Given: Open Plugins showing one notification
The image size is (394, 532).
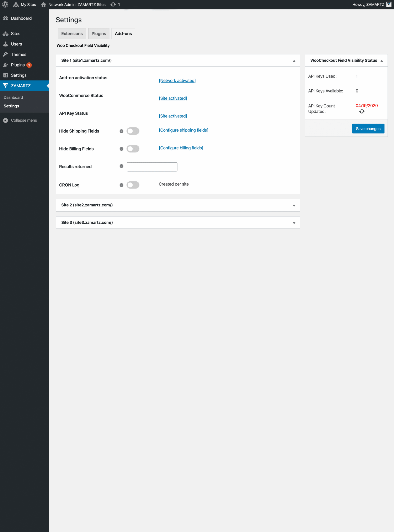Looking at the screenshot, I should coord(18,65).
